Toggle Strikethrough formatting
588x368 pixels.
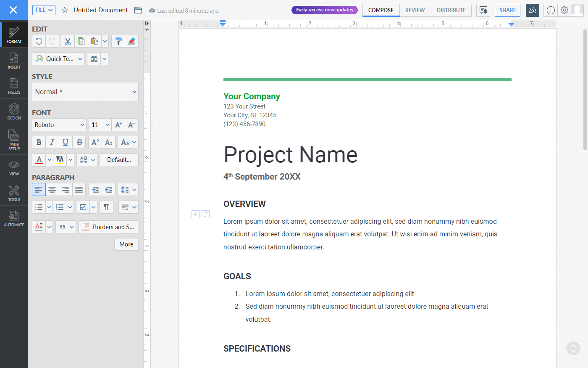pos(79,143)
